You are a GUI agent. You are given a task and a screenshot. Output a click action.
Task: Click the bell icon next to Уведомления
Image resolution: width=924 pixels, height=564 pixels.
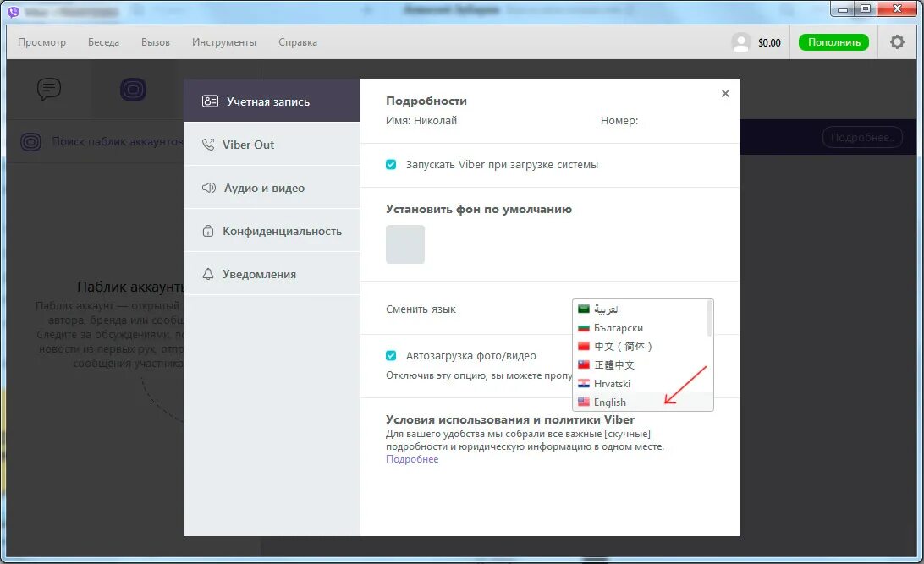(208, 274)
